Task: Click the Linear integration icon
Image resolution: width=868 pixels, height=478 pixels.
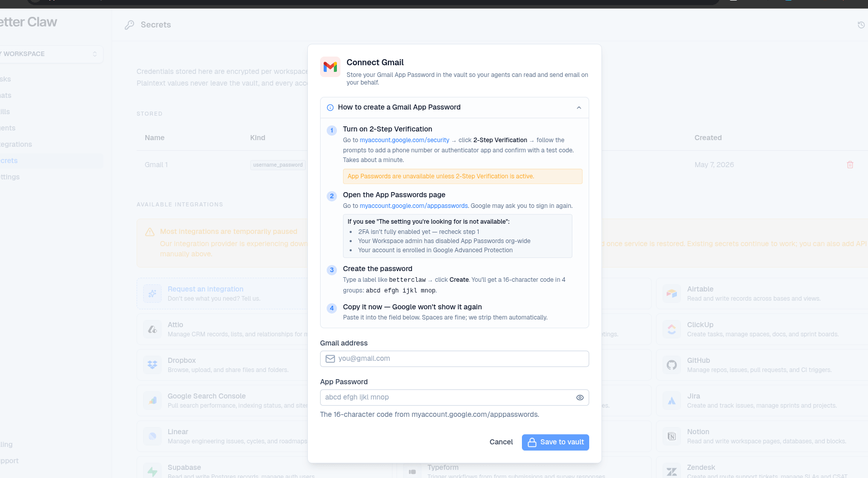Action: pos(152,437)
